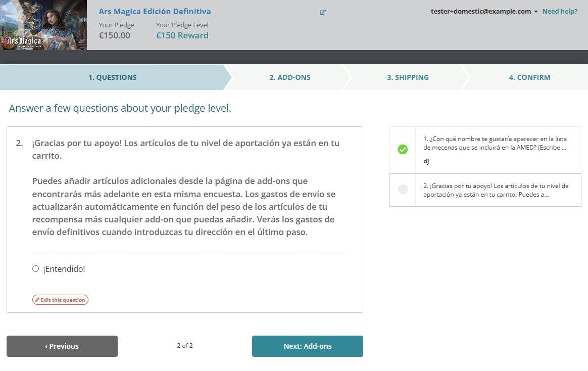The height and width of the screenshot is (371, 588).
Task: Click the pencil icon in Edit this question
Action: click(37, 300)
